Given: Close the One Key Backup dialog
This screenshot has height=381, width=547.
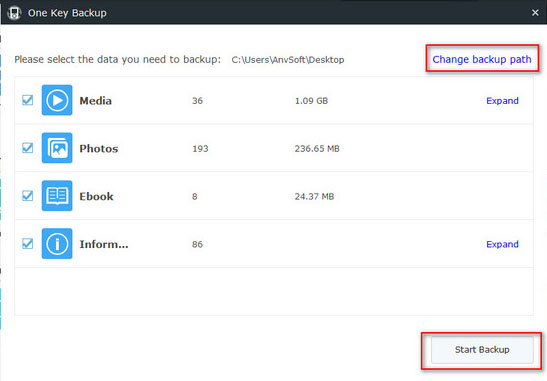Looking at the screenshot, I should (x=535, y=13).
